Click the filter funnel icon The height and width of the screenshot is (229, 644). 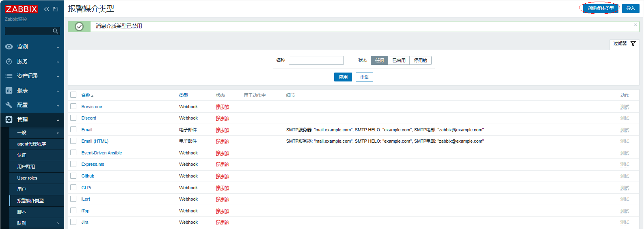633,43
